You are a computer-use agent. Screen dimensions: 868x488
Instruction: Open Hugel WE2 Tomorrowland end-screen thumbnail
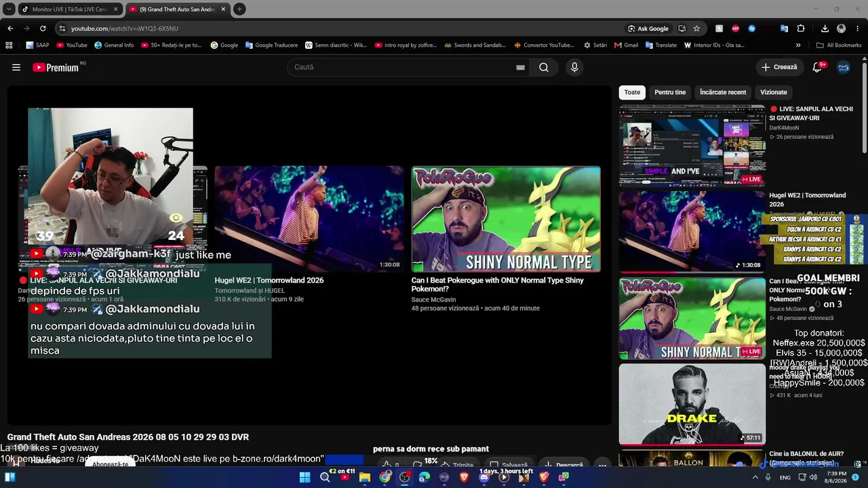tap(309, 219)
